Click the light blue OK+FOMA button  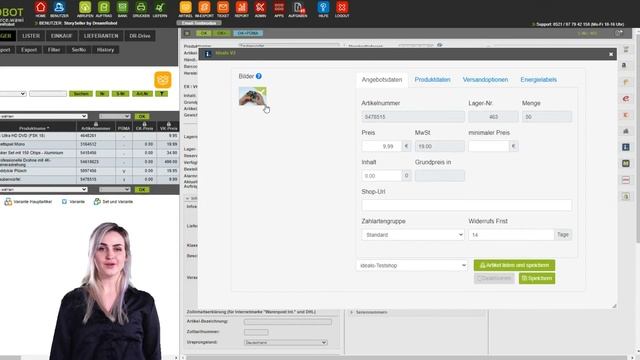click(x=248, y=33)
